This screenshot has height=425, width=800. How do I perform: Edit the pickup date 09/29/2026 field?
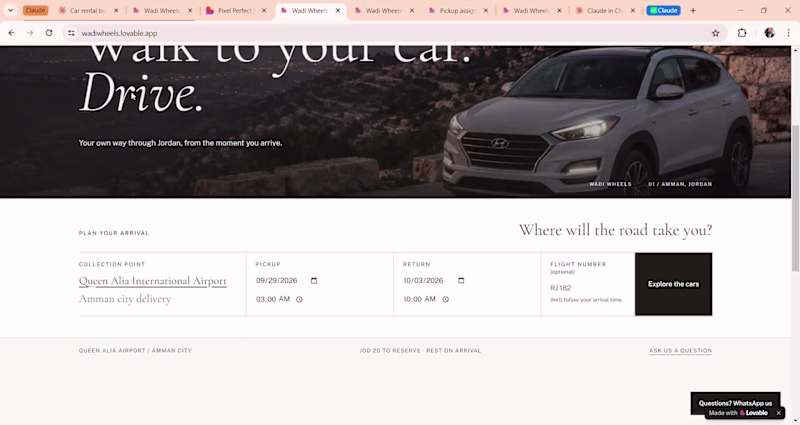coord(277,281)
